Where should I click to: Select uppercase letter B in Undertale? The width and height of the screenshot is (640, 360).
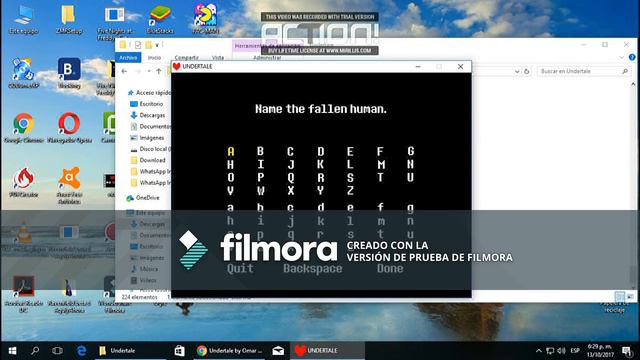click(260, 151)
